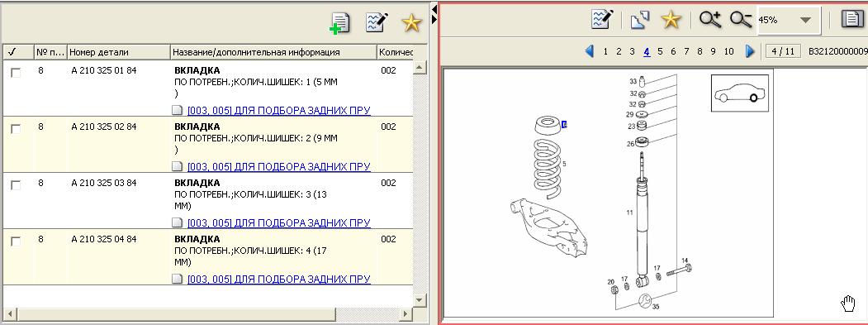Go to next diagram page with right arrow
Viewport: 868px width, 325px height.
pyautogui.click(x=750, y=51)
